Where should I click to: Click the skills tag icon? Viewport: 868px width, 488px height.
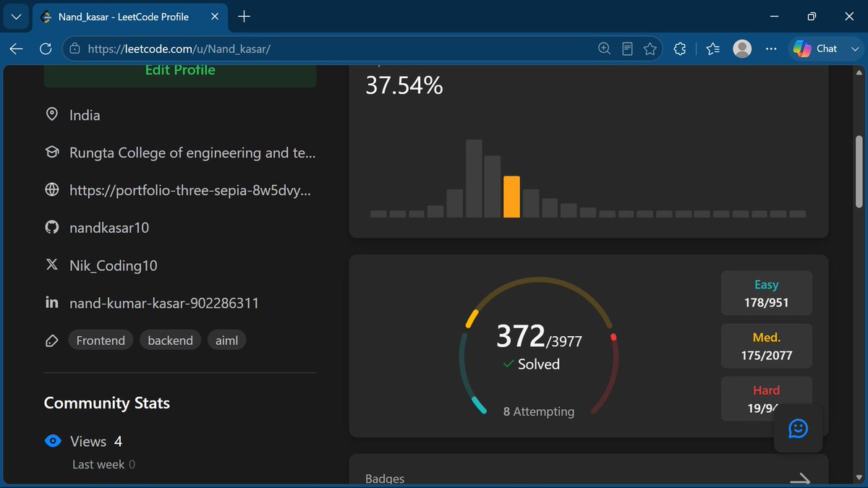coord(52,341)
